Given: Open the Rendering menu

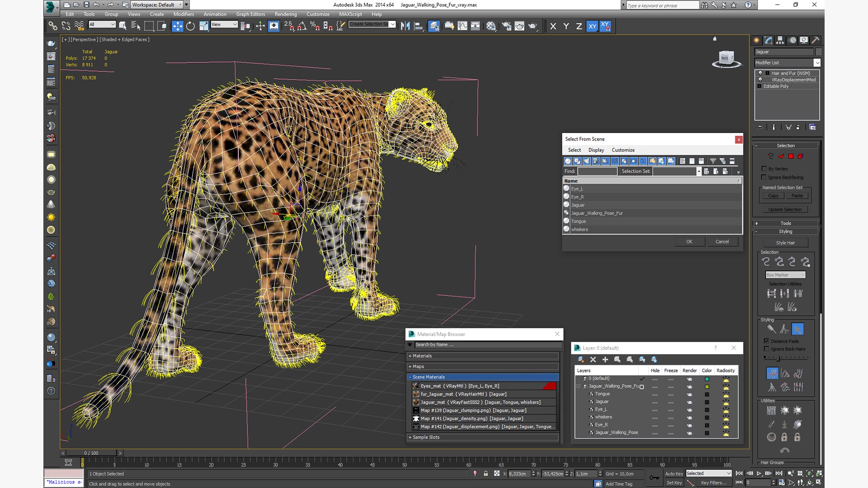Looking at the screenshot, I should tap(286, 14).
